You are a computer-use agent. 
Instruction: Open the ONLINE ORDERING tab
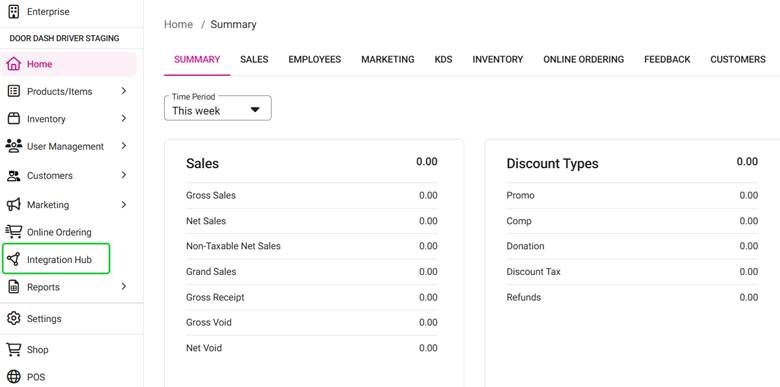(x=584, y=60)
